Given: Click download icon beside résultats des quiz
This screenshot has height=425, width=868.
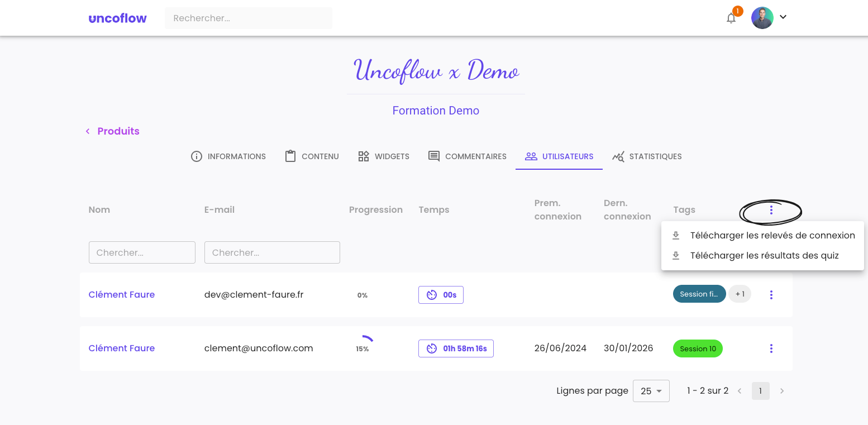Looking at the screenshot, I should coord(675,256).
